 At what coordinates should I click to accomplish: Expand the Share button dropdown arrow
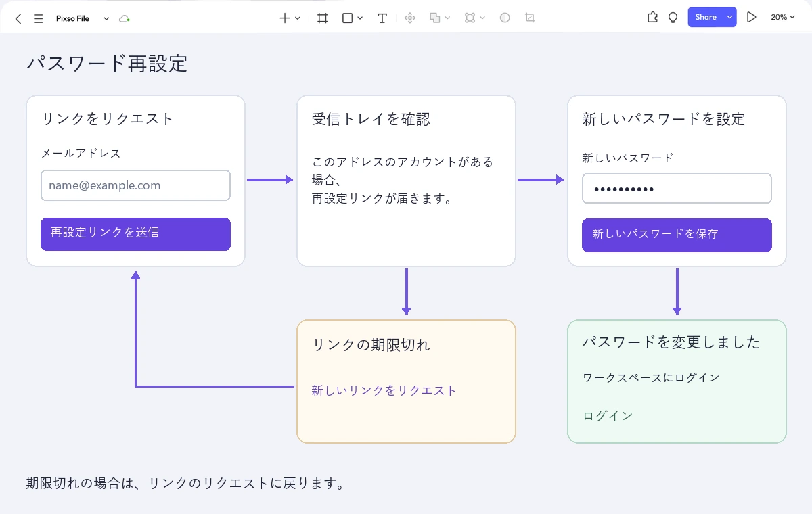pyautogui.click(x=729, y=18)
